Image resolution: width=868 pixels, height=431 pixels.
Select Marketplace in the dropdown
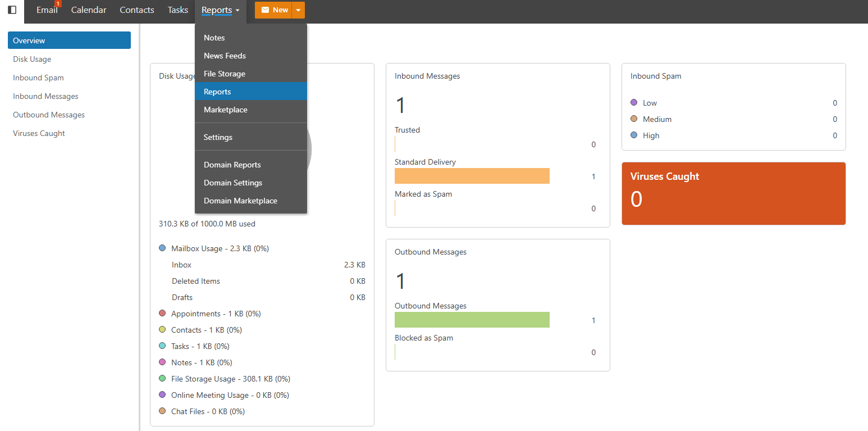[x=226, y=110]
